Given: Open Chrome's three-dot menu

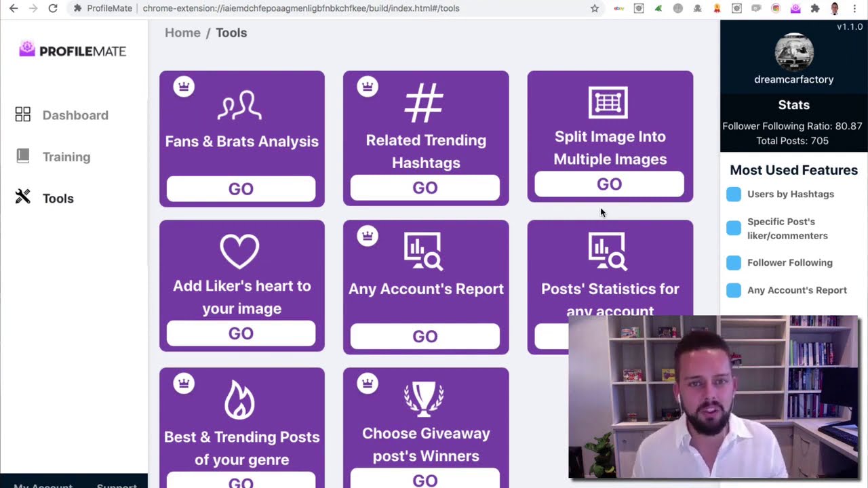Looking at the screenshot, I should (854, 8).
